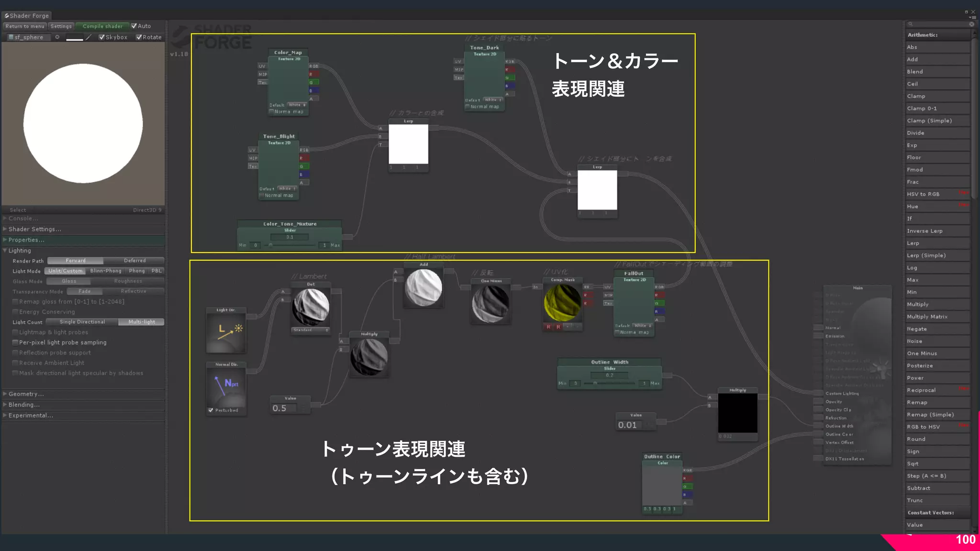Click the object picker circle beside sf_sphere
Image resolution: width=980 pixels, height=551 pixels.
click(x=57, y=37)
